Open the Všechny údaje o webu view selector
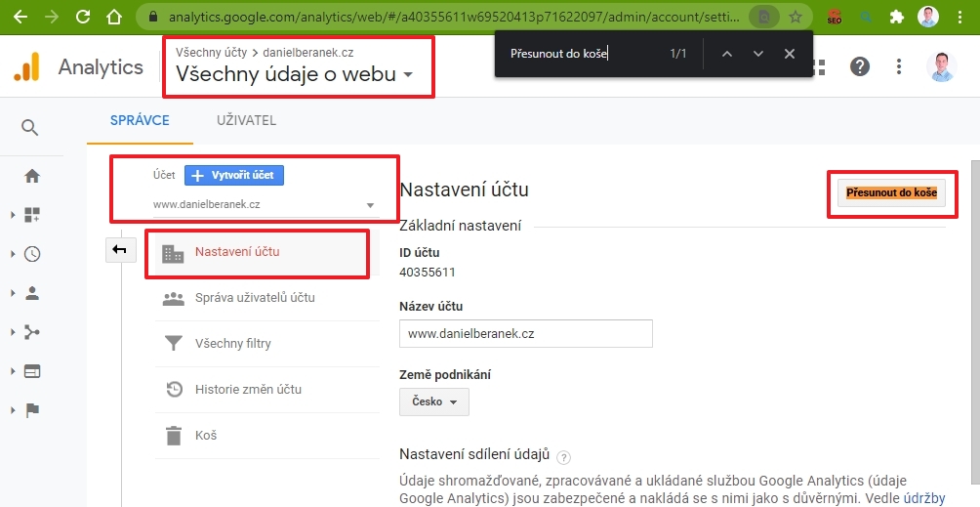This screenshot has width=980, height=507. 295,74
